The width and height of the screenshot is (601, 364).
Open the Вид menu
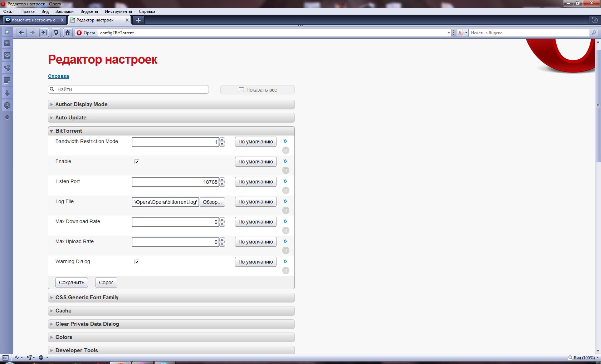pos(45,11)
